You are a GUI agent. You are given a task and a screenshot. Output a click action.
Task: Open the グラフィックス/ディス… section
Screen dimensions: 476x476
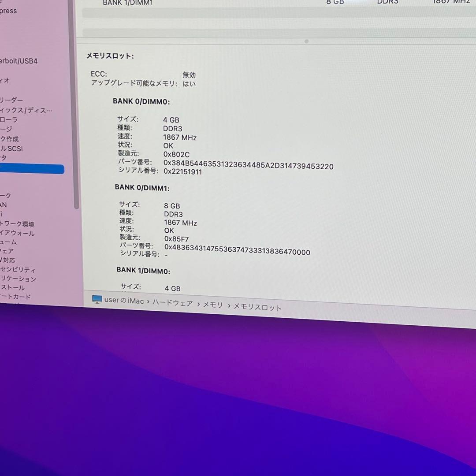pyautogui.click(x=26, y=110)
